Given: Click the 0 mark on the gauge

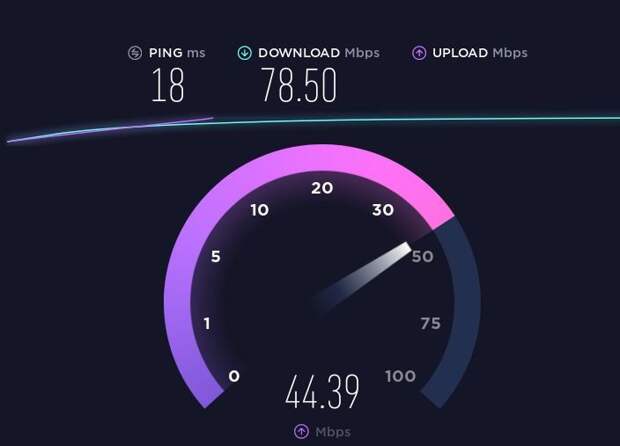Looking at the screenshot, I should 234,376.
